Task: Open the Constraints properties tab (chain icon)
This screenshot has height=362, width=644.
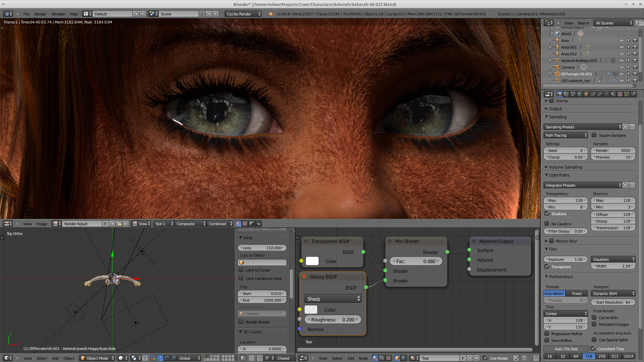Action: (593, 94)
